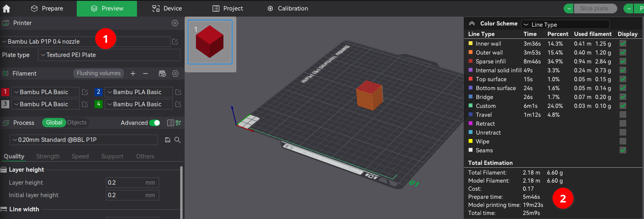This screenshot has height=219, width=644.
Task: Enable Travel display checkbox
Action: [x=623, y=115]
